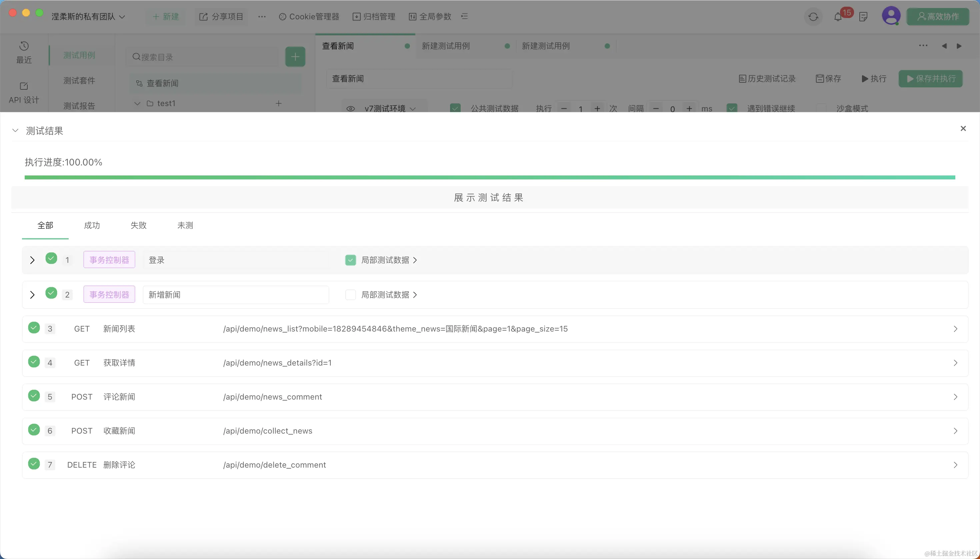Click the sync refresh icon
This screenshot has height=559, width=980.
point(813,17)
